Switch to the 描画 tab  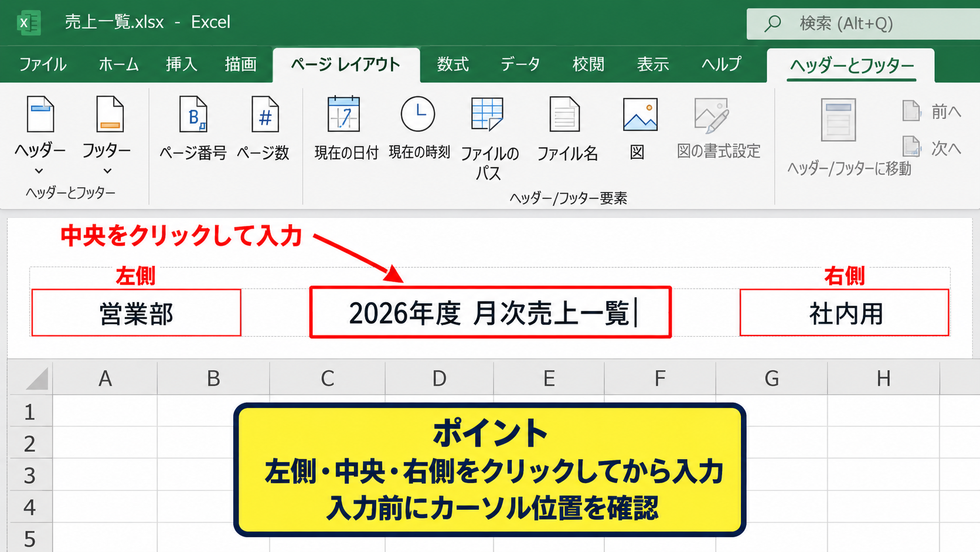pos(240,64)
